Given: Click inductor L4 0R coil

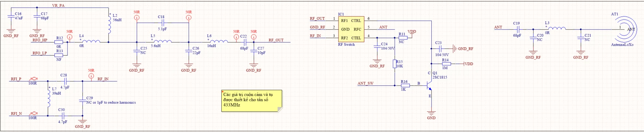Looking at the screenshot, I should click(92, 41).
